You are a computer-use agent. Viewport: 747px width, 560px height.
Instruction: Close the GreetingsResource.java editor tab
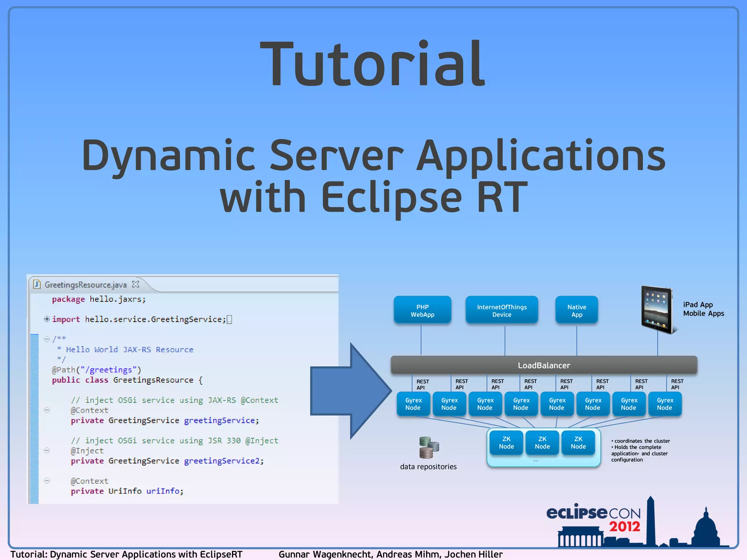coord(136,284)
